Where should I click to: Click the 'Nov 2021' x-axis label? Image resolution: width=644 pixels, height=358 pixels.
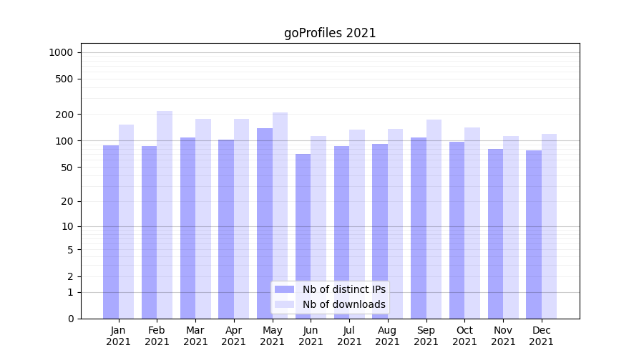tap(503, 336)
